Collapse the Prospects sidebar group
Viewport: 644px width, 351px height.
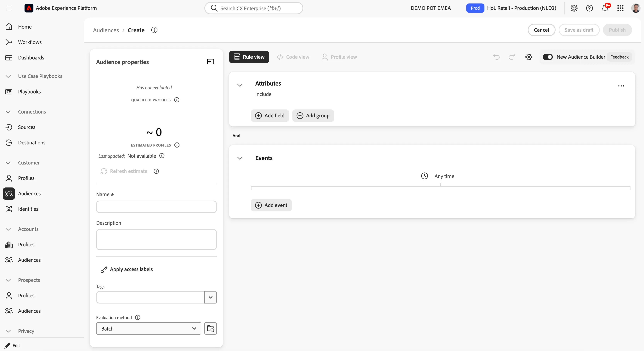click(x=8, y=280)
